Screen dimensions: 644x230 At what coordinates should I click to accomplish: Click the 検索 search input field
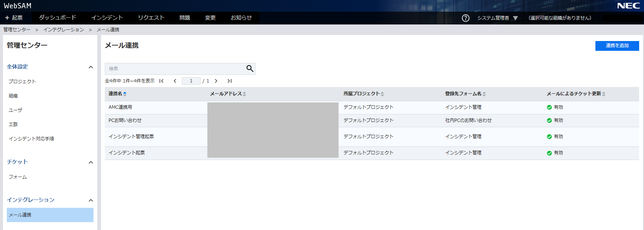(175, 69)
